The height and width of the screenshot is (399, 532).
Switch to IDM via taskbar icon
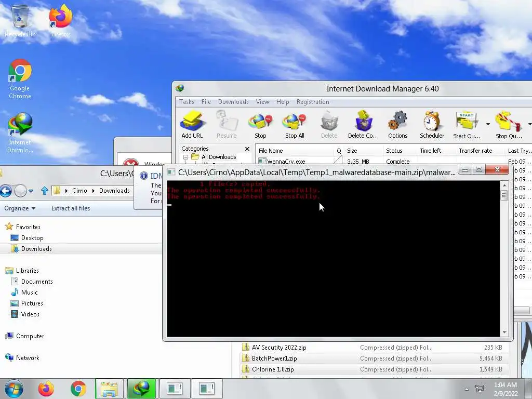(x=141, y=389)
